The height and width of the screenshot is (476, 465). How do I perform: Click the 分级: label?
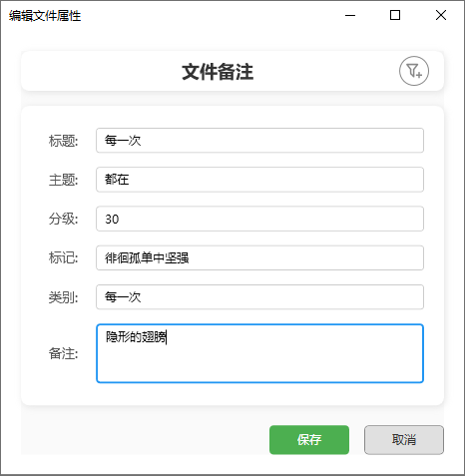point(64,220)
